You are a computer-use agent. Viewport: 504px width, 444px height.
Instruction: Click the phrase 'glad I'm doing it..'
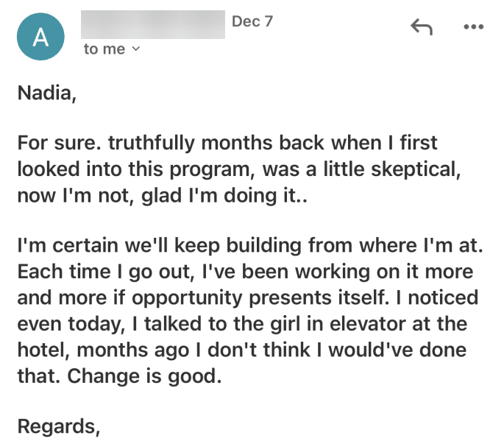click(224, 196)
